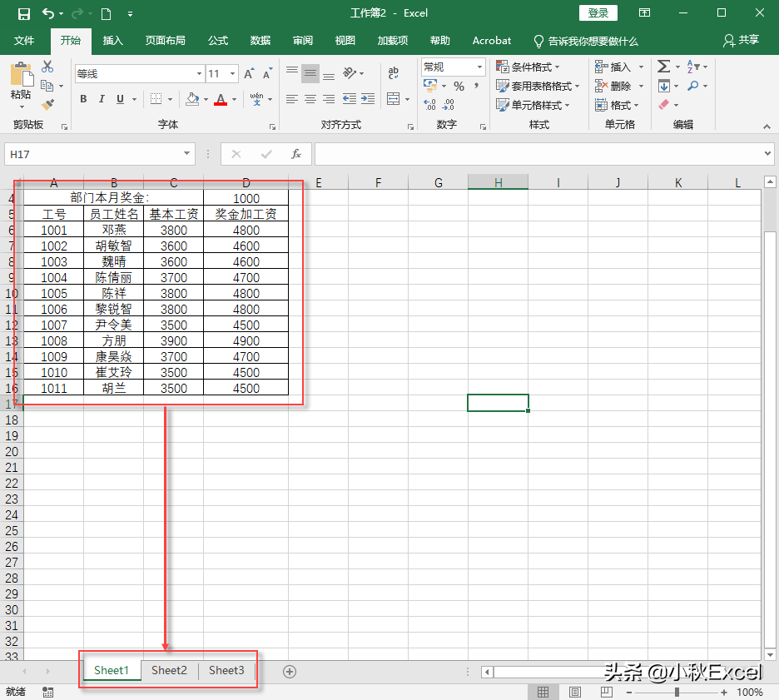
Task: Rotate text with the orientation icon
Action: 350,73
